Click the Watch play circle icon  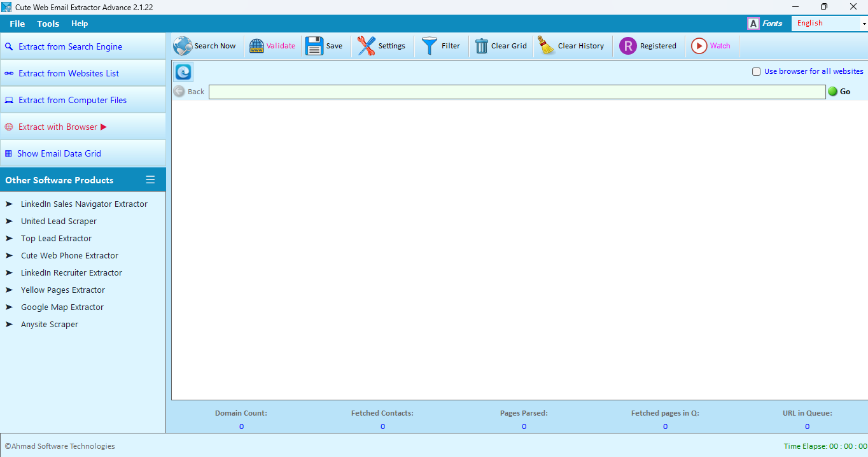point(699,46)
